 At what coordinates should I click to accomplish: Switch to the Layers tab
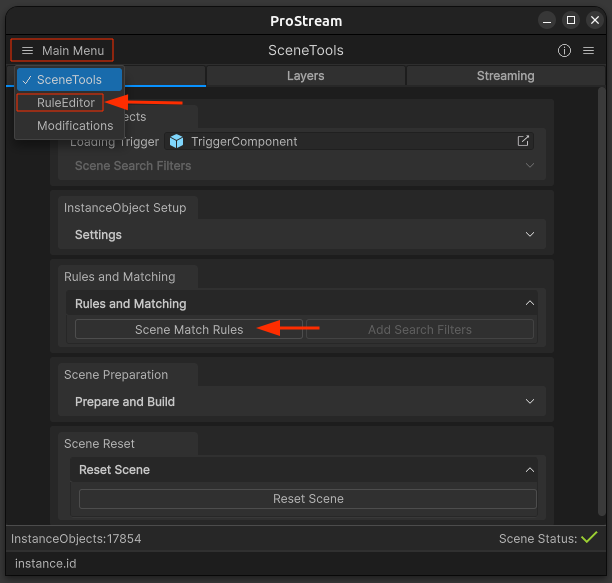(306, 76)
